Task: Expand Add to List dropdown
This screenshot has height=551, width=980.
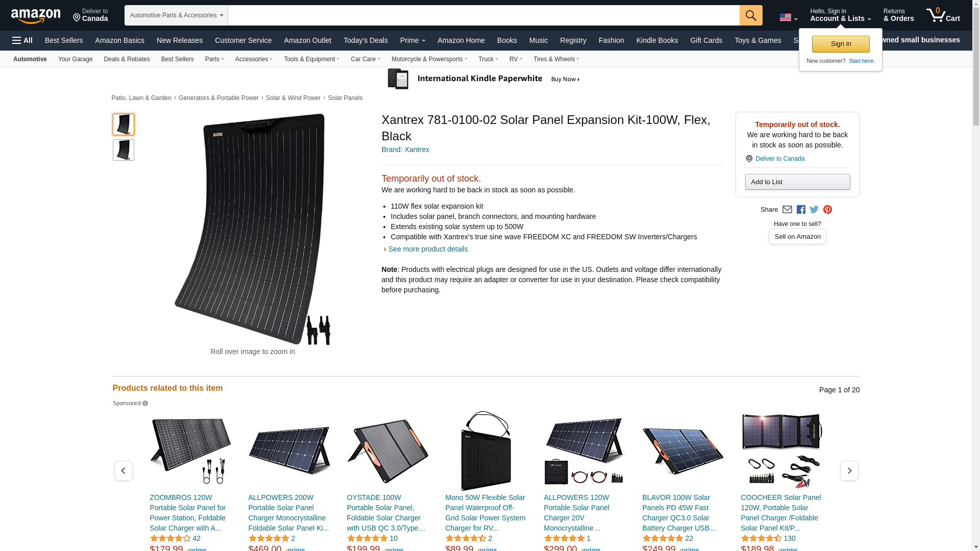Action: [797, 182]
